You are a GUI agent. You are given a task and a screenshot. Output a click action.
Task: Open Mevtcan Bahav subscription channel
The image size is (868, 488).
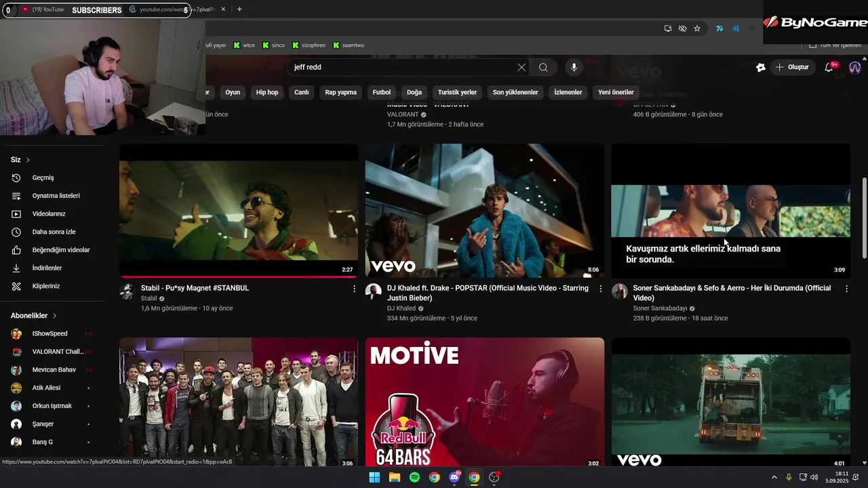[x=53, y=370]
